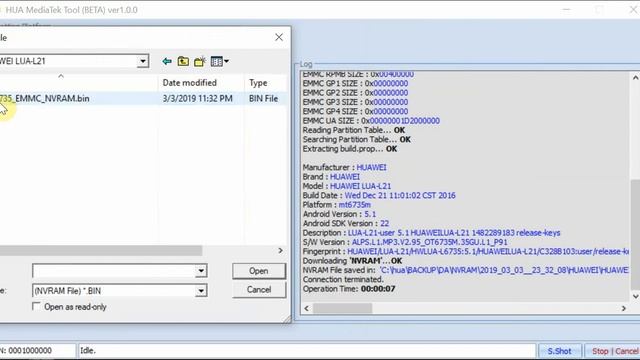Screen dimensions: 640x360
Task: Select the Android Version 5.1 line
Action: [339, 214]
